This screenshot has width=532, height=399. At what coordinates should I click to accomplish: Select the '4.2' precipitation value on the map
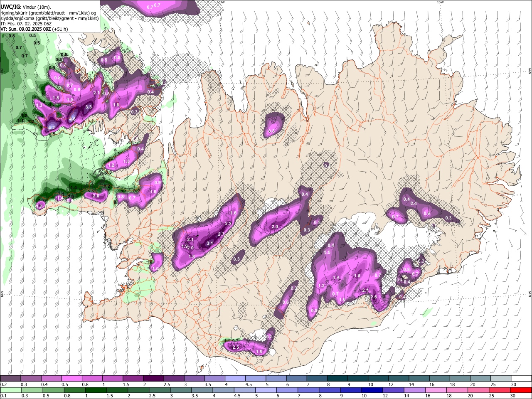[x=52, y=128]
